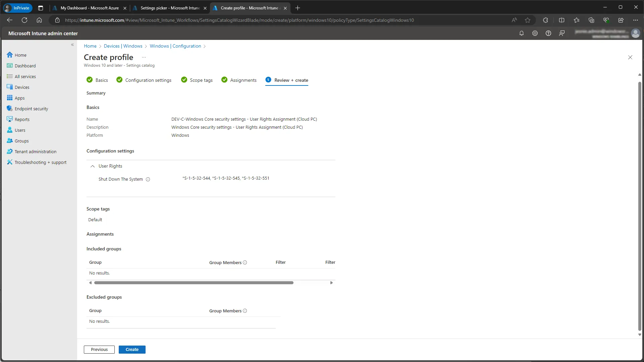Go to the Basics step
Viewport: 644px width, 362px height.
point(97,80)
